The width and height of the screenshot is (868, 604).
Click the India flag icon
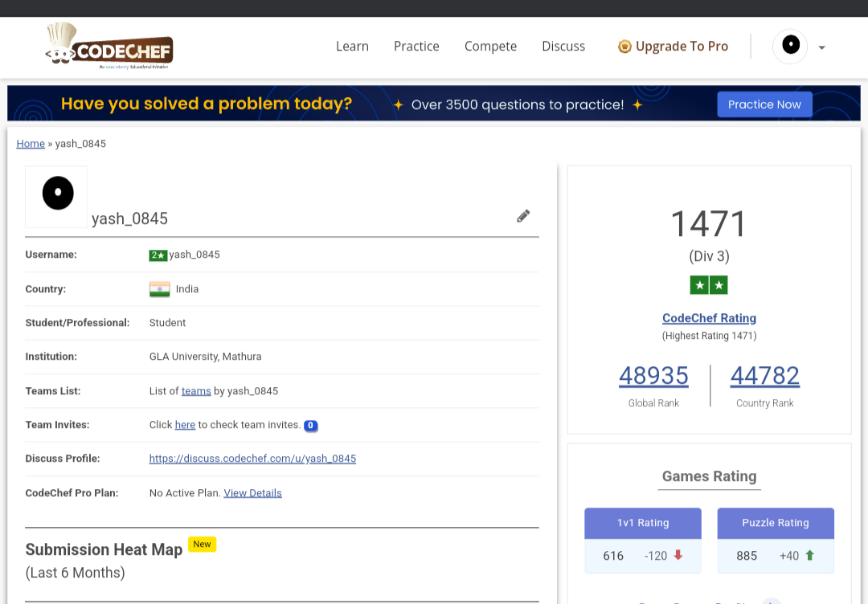coord(159,289)
